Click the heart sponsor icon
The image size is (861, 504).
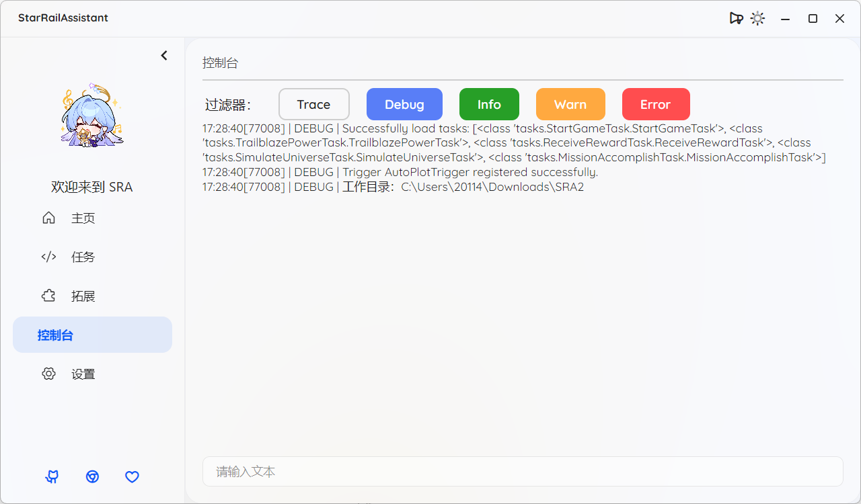133,476
